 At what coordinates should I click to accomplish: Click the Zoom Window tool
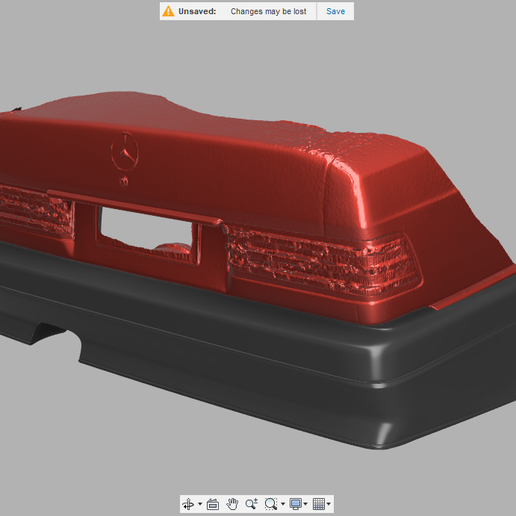point(271,504)
